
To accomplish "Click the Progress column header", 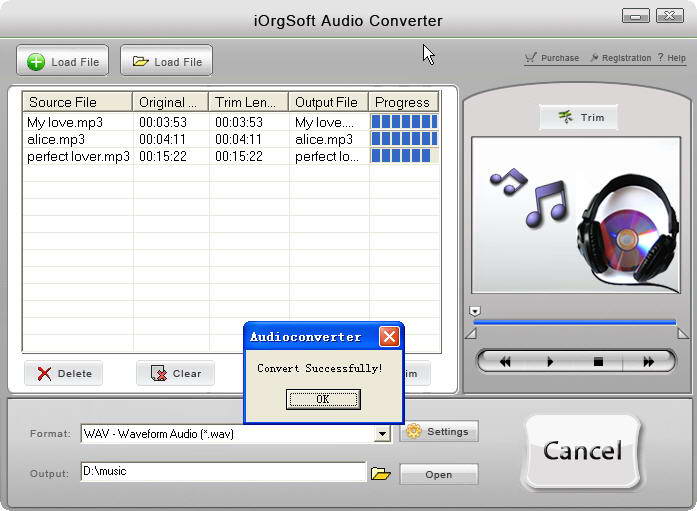I will (404, 102).
